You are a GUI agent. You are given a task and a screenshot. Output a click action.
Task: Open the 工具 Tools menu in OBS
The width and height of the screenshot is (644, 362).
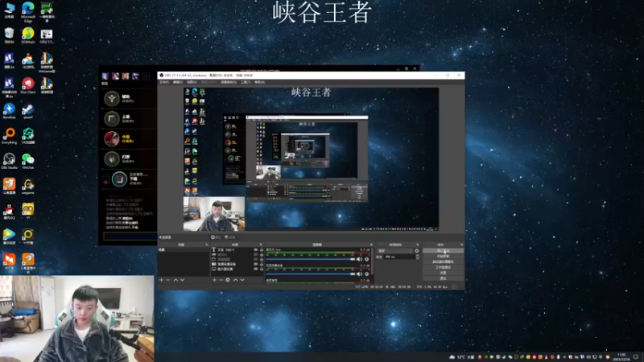246,82
